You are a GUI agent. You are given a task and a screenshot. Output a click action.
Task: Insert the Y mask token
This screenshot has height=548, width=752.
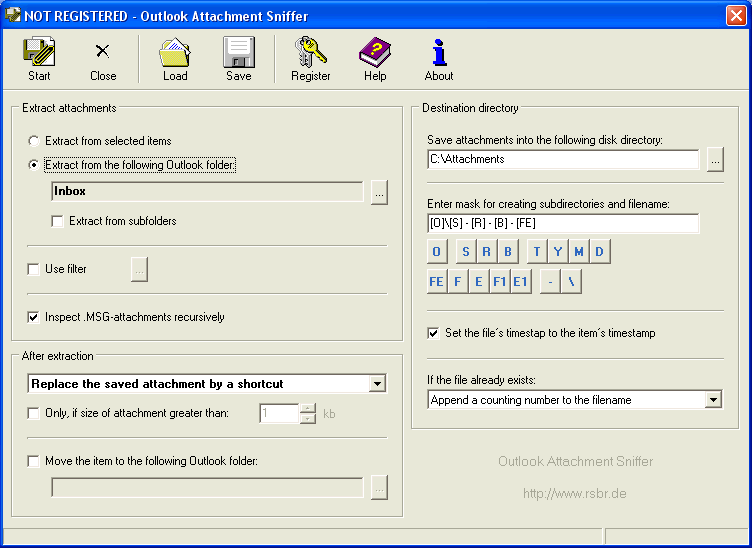point(558,252)
